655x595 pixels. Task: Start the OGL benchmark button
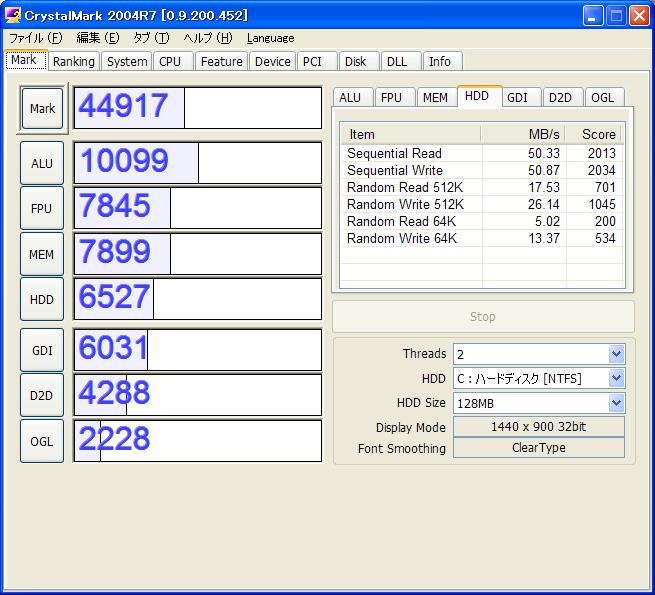42,441
